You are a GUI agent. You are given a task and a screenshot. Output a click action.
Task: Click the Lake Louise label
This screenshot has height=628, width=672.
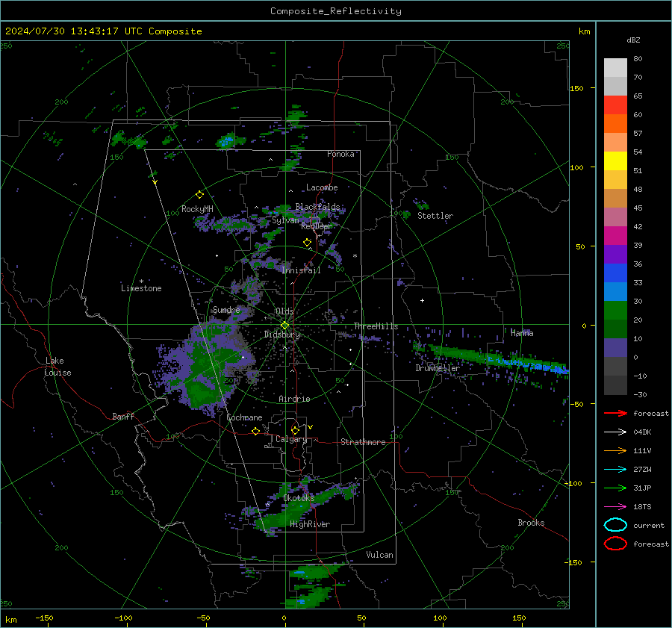(x=58, y=367)
